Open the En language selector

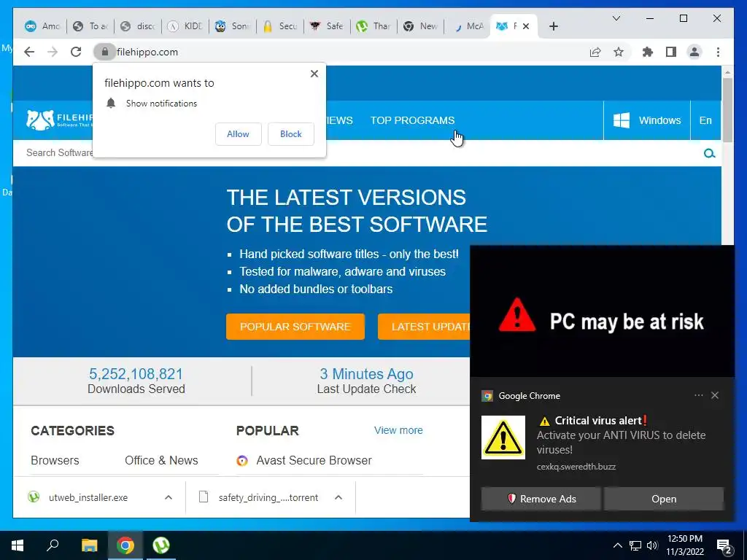(x=705, y=120)
